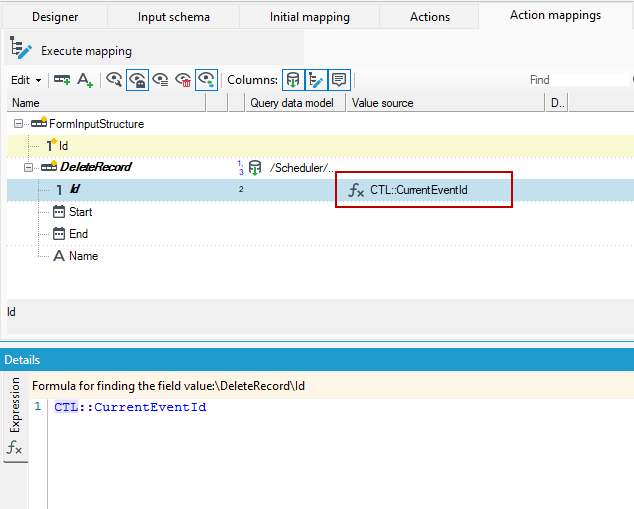Image resolution: width=634 pixels, height=509 pixels.
Task: Click in the Find search field
Action: tap(578, 80)
